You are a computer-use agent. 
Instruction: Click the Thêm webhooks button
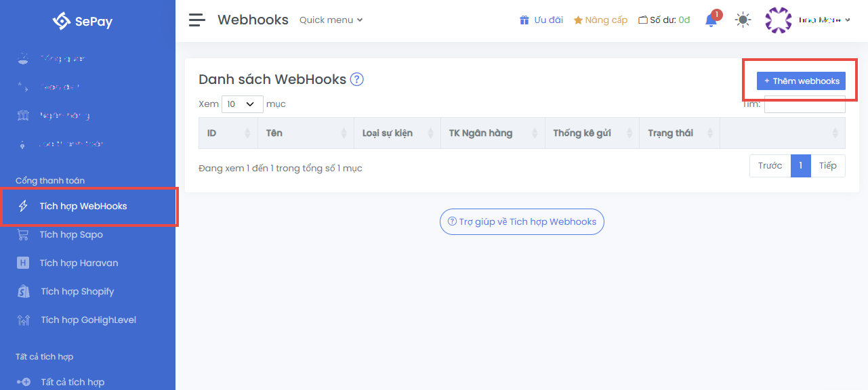click(x=801, y=81)
